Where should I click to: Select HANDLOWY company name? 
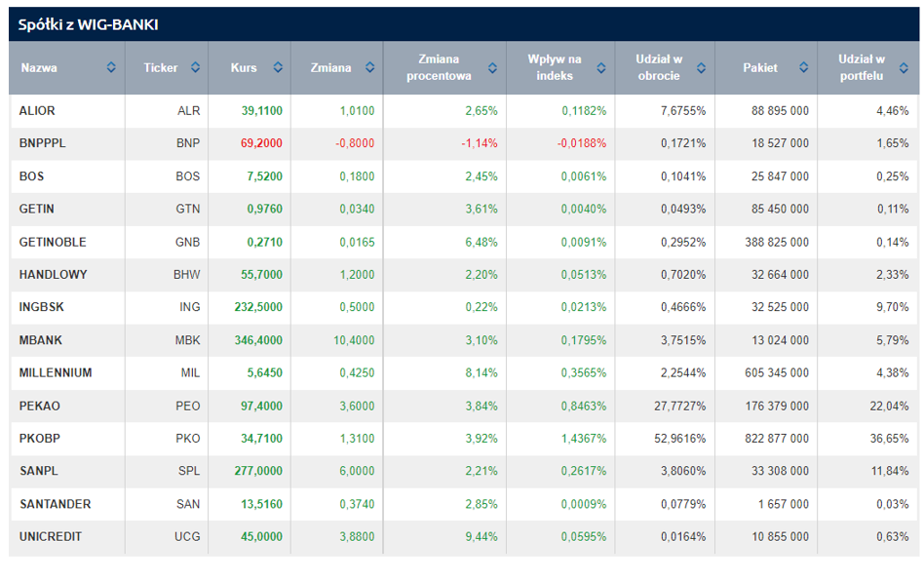tap(53, 275)
